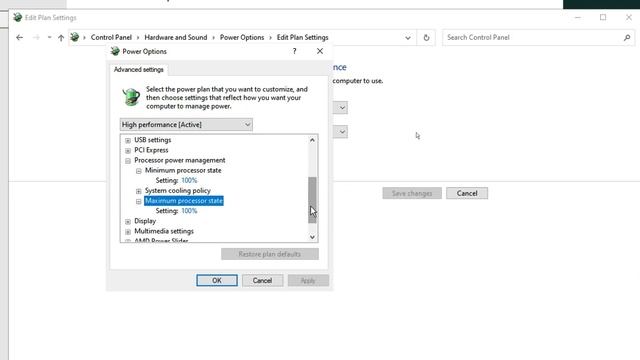Maximize the Edit Plan Settings window

[603, 18]
